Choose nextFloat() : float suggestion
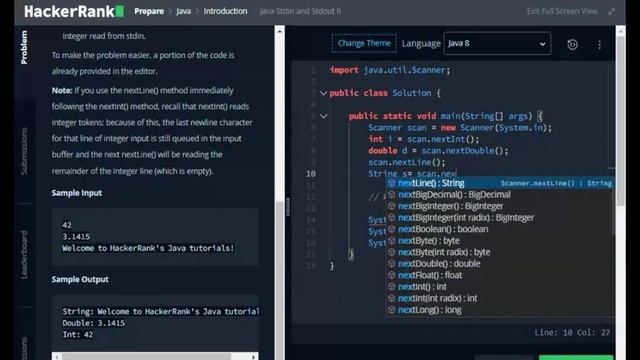The height and width of the screenshot is (360, 640). coord(500,275)
